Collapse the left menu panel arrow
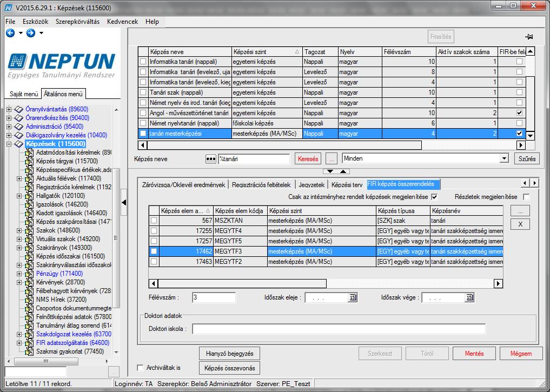This screenshot has height=392, width=550. click(x=124, y=202)
